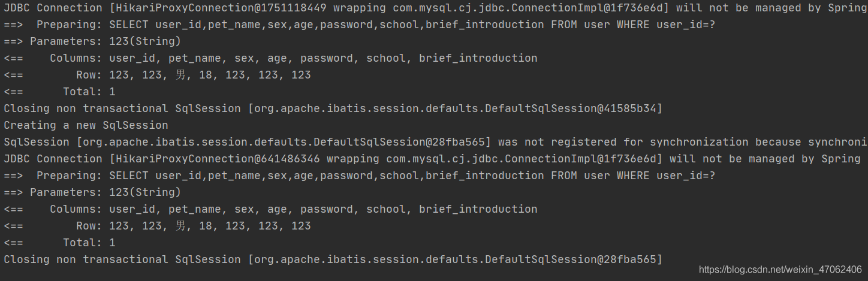Select the closing line with DefaultSqlSession@41585b34
This screenshot has width=868, height=281.
tap(333, 108)
